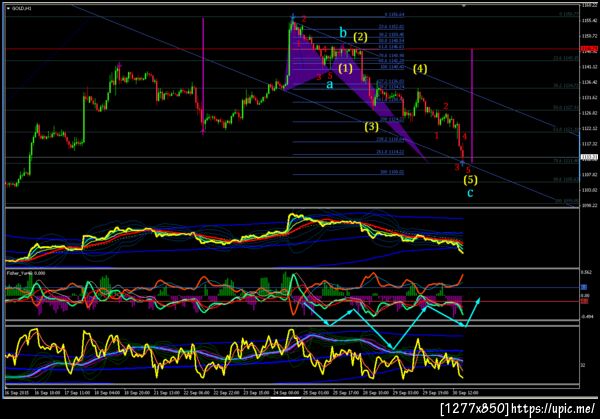Click the 1136.42 price scale value
Screen dimensions: 600x419
pos(589,82)
